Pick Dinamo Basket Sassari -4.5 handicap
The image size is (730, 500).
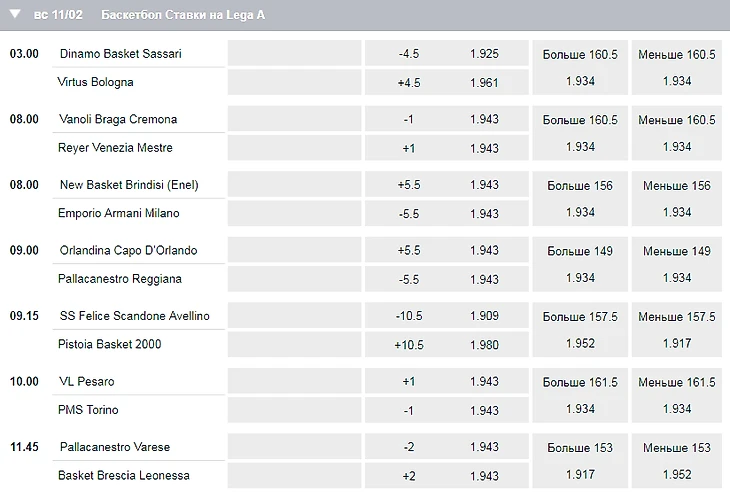[x=447, y=53]
